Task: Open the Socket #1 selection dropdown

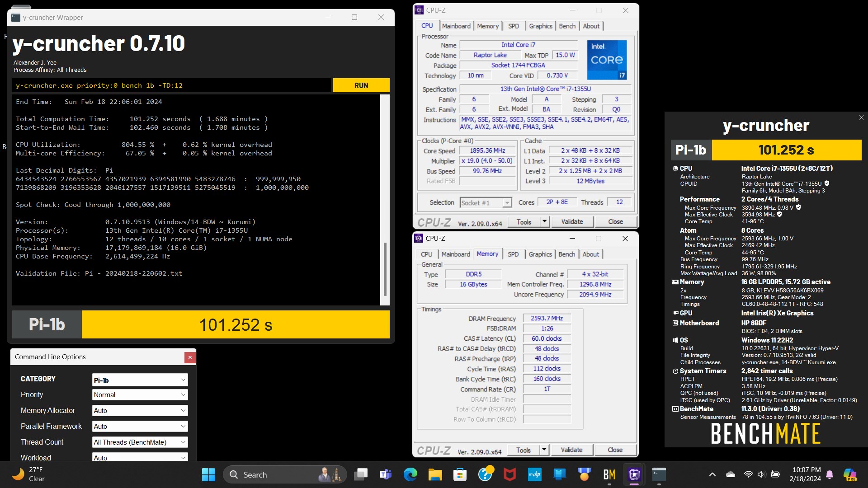Action: [x=486, y=203]
